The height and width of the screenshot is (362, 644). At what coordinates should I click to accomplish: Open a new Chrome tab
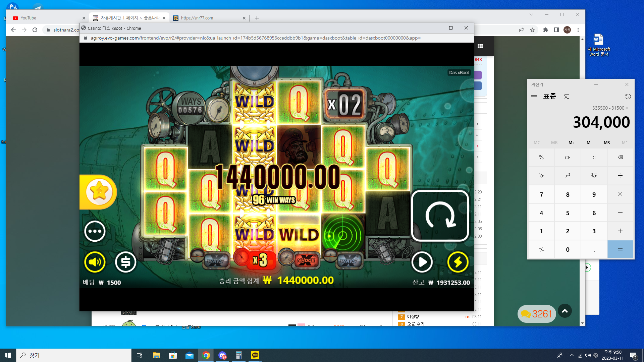click(257, 18)
